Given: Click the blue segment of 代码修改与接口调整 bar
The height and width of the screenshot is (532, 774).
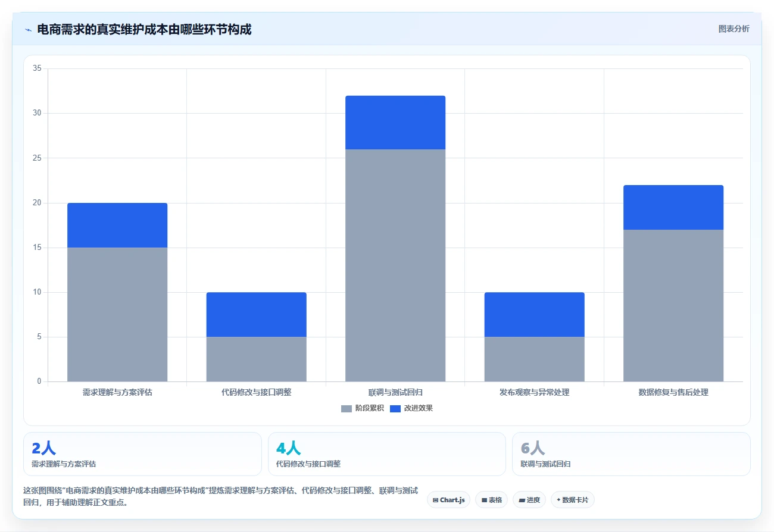Looking at the screenshot, I should 257,314.
